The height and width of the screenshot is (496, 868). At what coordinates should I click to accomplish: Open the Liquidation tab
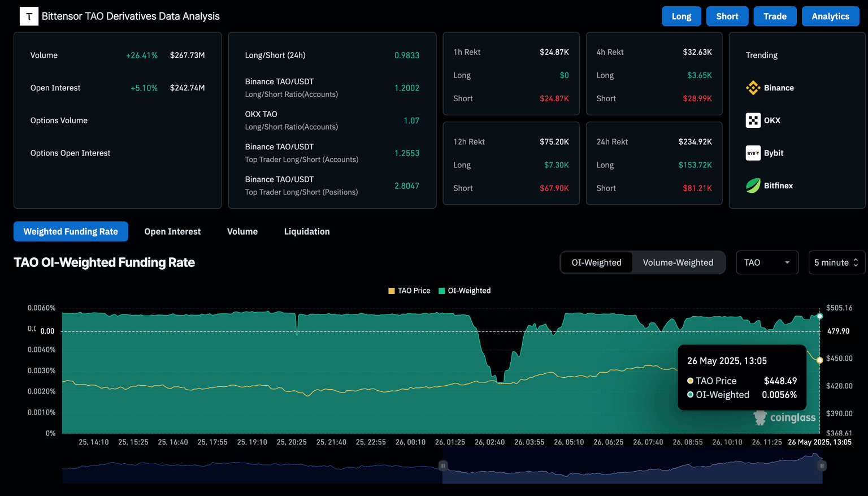pos(307,231)
